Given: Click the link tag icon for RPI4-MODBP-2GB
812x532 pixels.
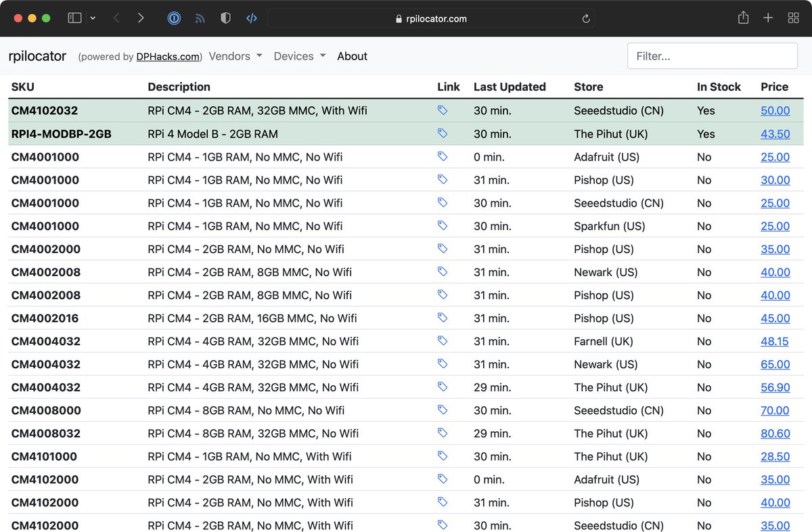Looking at the screenshot, I should (x=443, y=133).
